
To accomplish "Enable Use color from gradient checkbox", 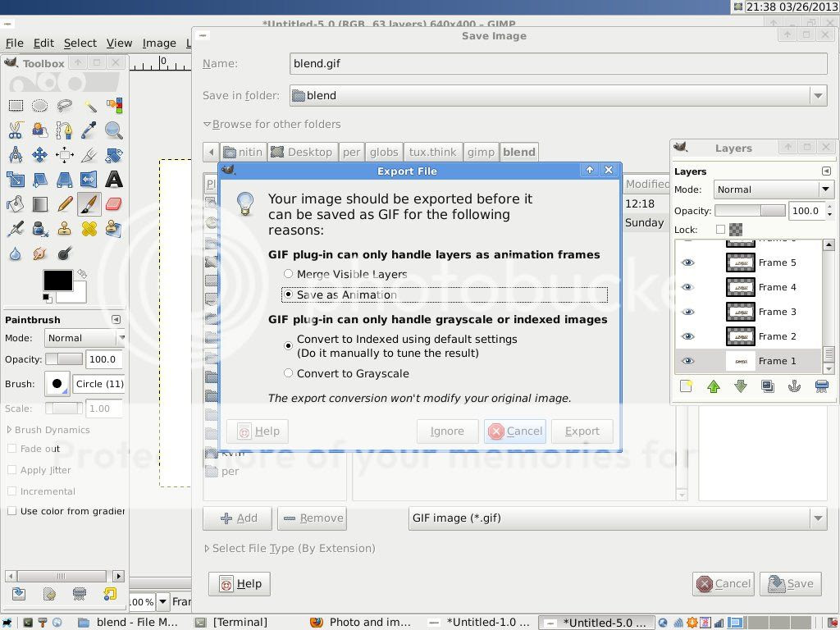I will click(11, 511).
